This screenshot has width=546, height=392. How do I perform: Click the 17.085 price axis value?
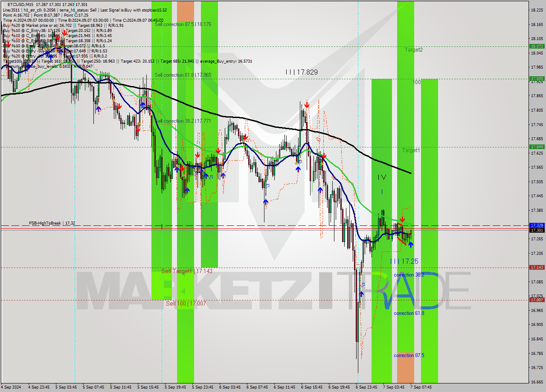tap(537, 282)
